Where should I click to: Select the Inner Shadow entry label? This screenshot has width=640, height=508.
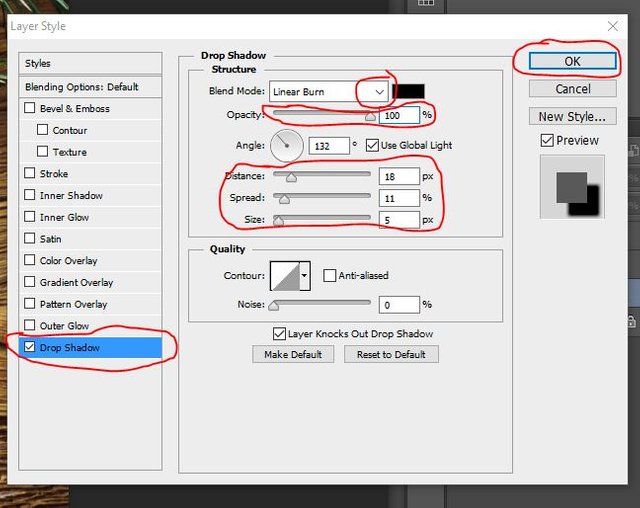(x=71, y=195)
